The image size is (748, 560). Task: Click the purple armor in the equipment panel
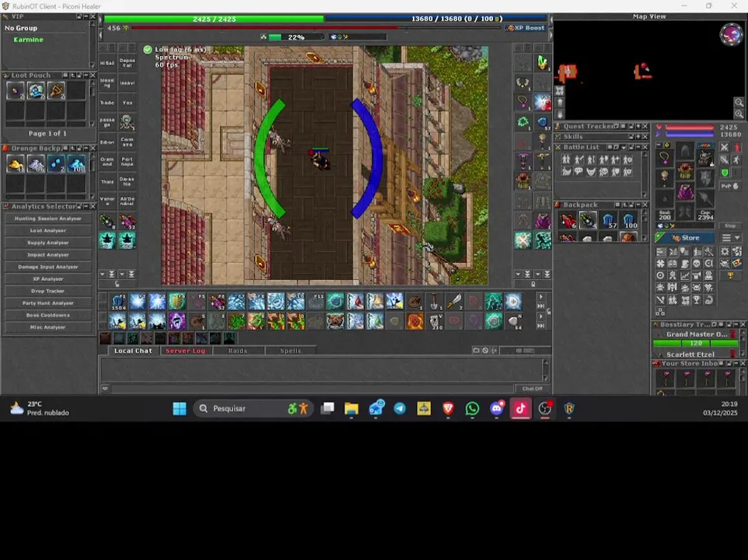(x=685, y=192)
